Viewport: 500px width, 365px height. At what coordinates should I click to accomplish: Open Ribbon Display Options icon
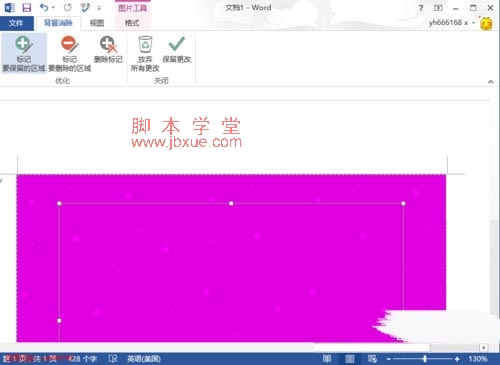pos(438,8)
